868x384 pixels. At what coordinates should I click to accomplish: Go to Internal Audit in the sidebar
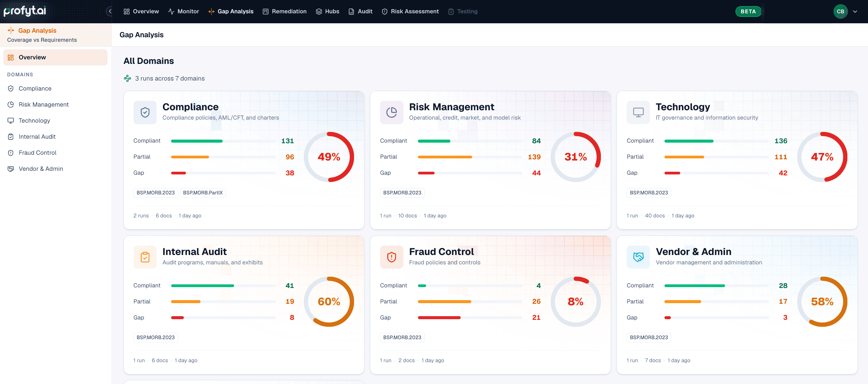[55, 136]
